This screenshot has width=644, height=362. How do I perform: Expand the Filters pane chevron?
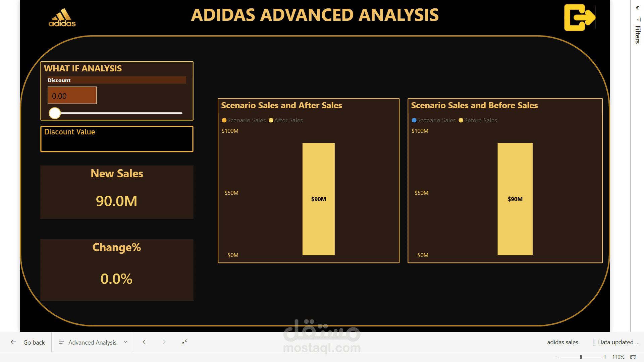[637, 8]
